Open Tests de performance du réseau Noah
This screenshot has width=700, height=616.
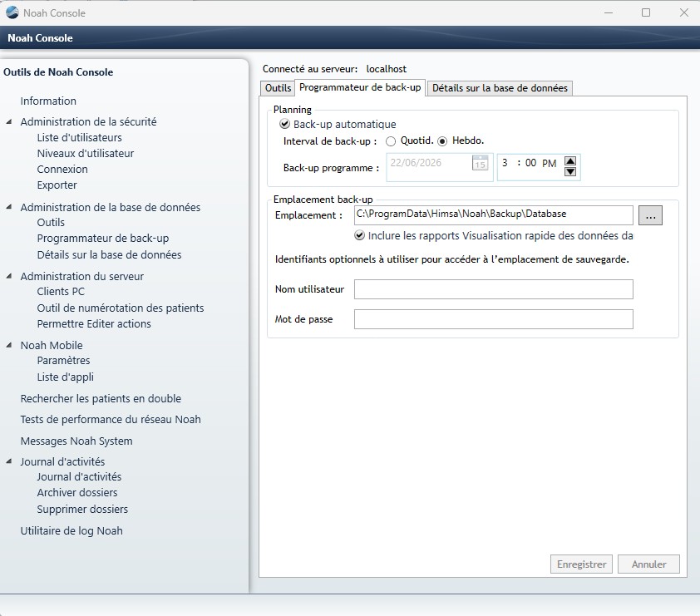(x=111, y=420)
